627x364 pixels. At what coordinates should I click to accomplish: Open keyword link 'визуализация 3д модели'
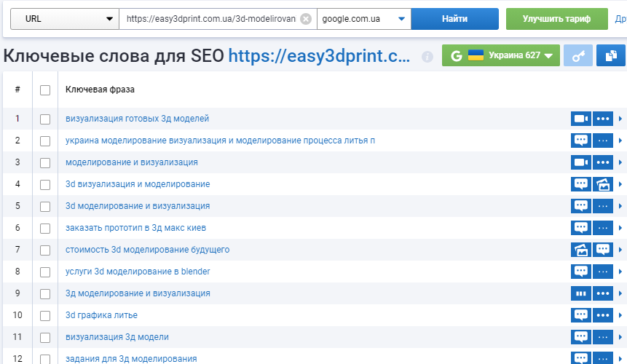click(117, 337)
